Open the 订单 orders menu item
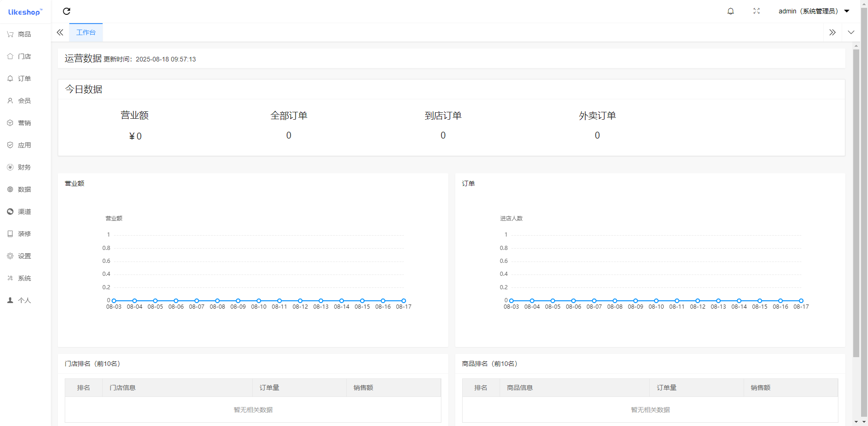 19,79
